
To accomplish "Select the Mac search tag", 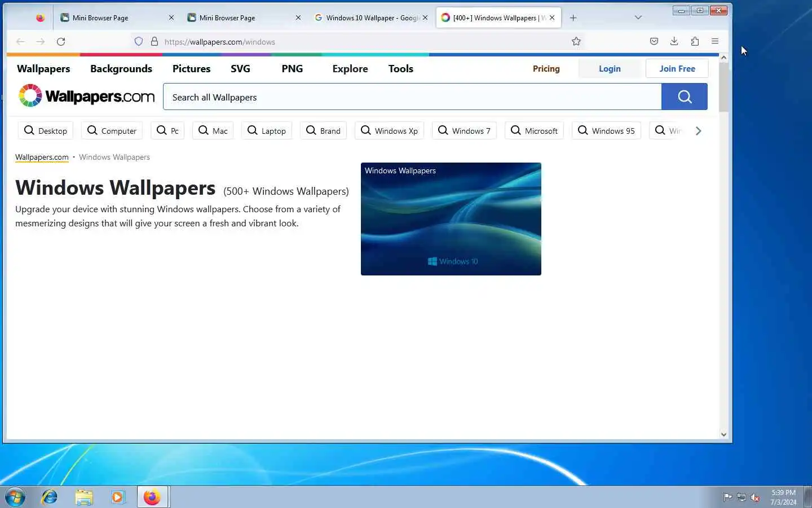I will pos(213,130).
